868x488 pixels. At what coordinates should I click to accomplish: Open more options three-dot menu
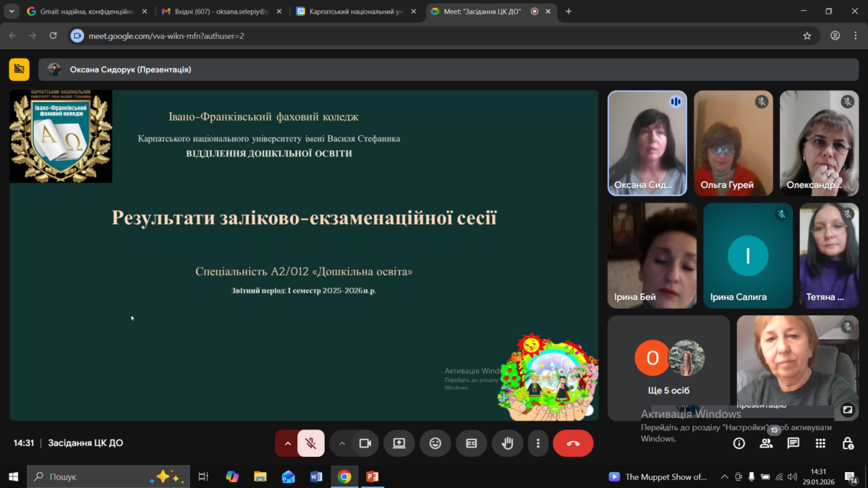[537, 443]
